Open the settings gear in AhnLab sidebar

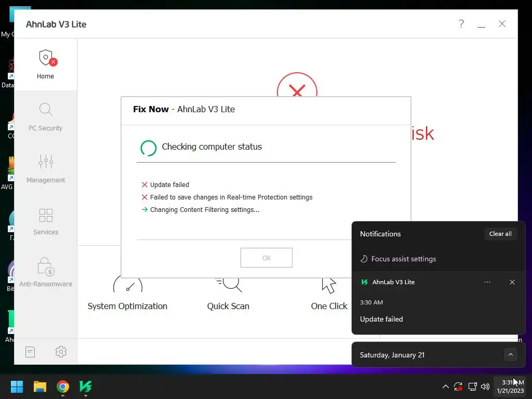[x=61, y=352]
